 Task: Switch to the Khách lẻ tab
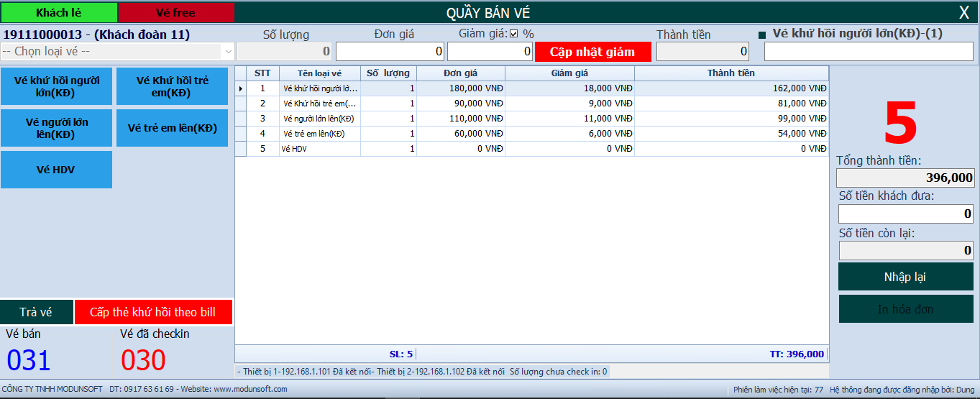click(x=59, y=12)
